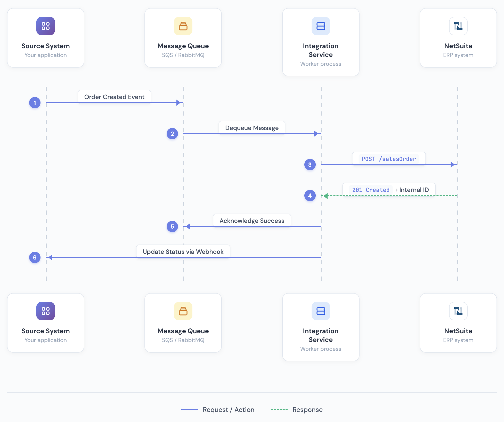Image resolution: width=504 pixels, height=422 pixels.
Task: Click the Acknowledge Success label
Action: coord(252,221)
